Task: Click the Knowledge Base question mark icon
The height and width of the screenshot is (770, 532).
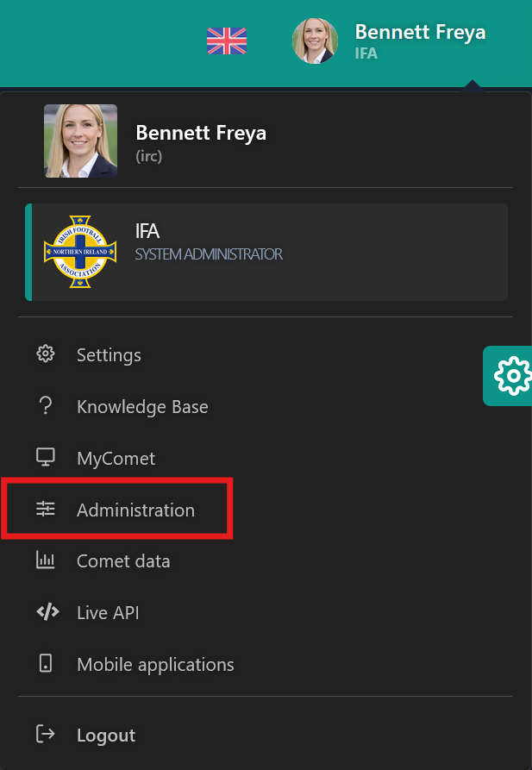Action: pyautogui.click(x=46, y=406)
